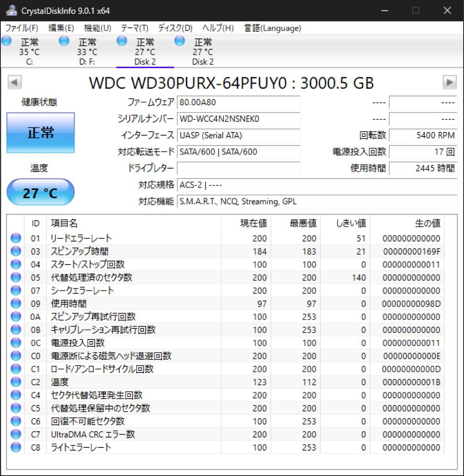
Task: Click the blue 正常 health status button
Action: click(x=40, y=133)
